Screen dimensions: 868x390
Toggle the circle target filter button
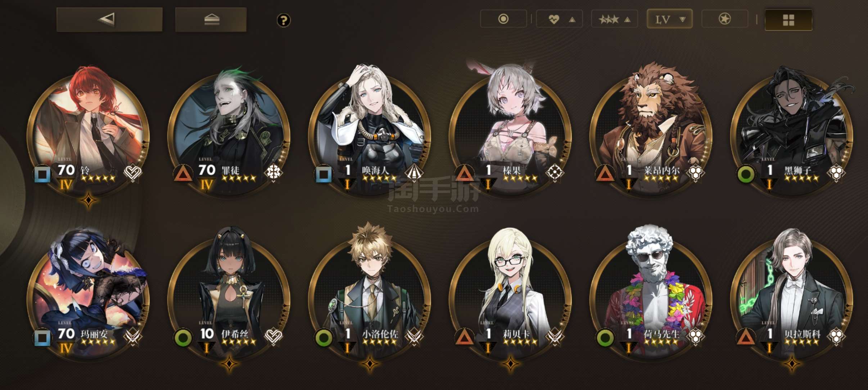[503, 19]
